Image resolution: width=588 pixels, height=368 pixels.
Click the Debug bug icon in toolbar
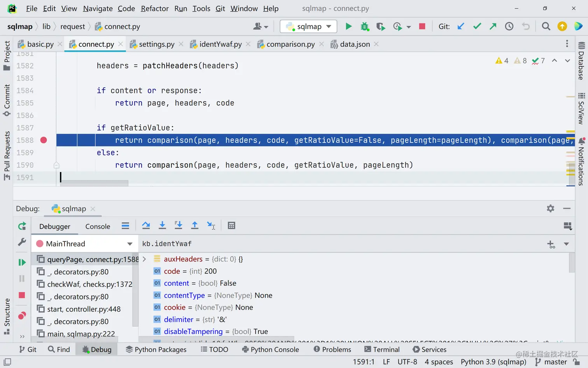(x=364, y=26)
